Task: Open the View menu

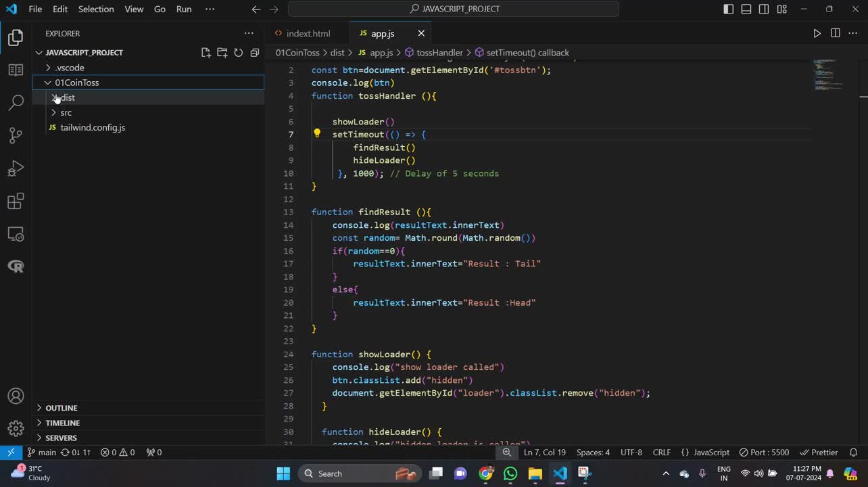Action: [134, 9]
